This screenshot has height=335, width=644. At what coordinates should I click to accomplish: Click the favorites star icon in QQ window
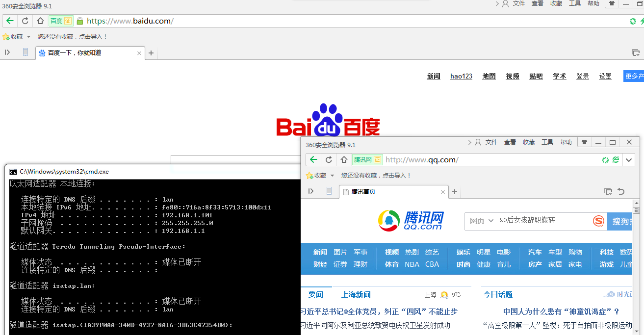[x=309, y=176]
